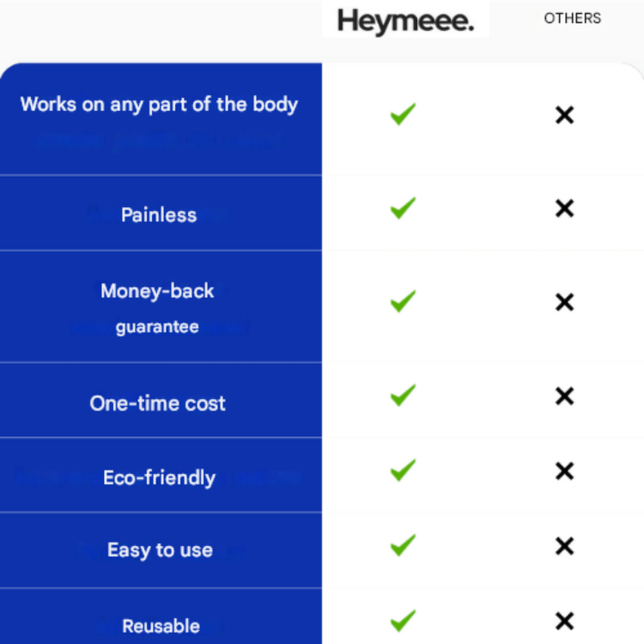644x644 pixels.
Task: Click the green checkmark for One-time cost
Action: tap(403, 395)
